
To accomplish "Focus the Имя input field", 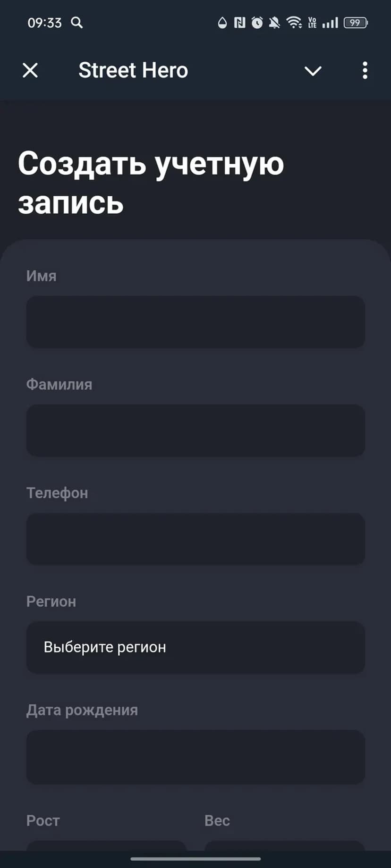I will [x=195, y=322].
